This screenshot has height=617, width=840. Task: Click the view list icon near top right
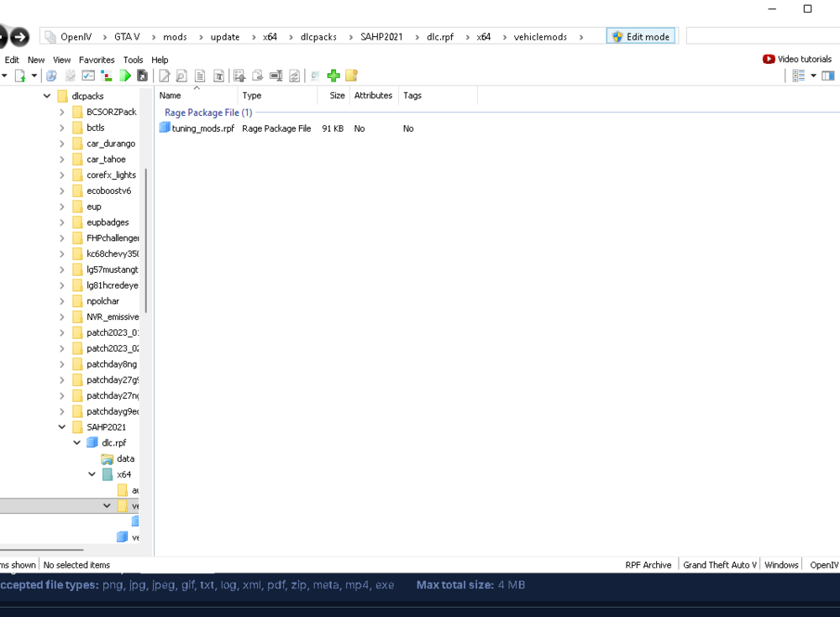click(799, 76)
